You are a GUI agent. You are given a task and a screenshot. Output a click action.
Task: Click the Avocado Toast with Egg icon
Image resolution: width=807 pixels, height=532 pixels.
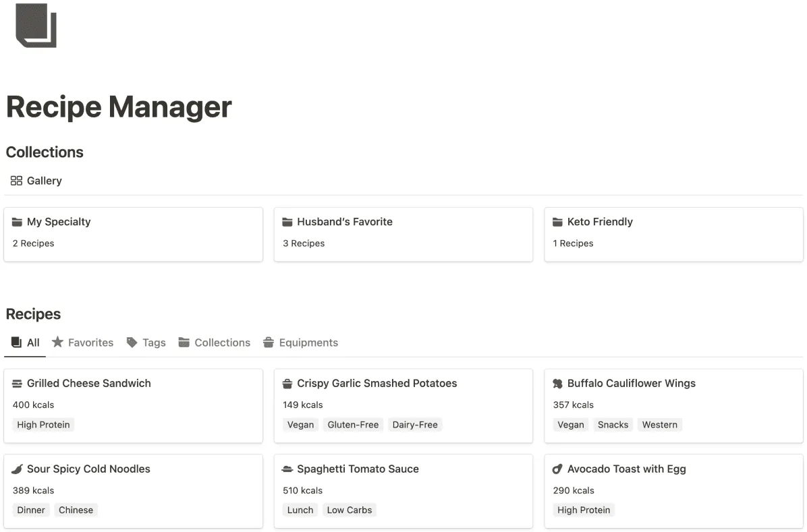pyautogui.click(x=557, y=469)
